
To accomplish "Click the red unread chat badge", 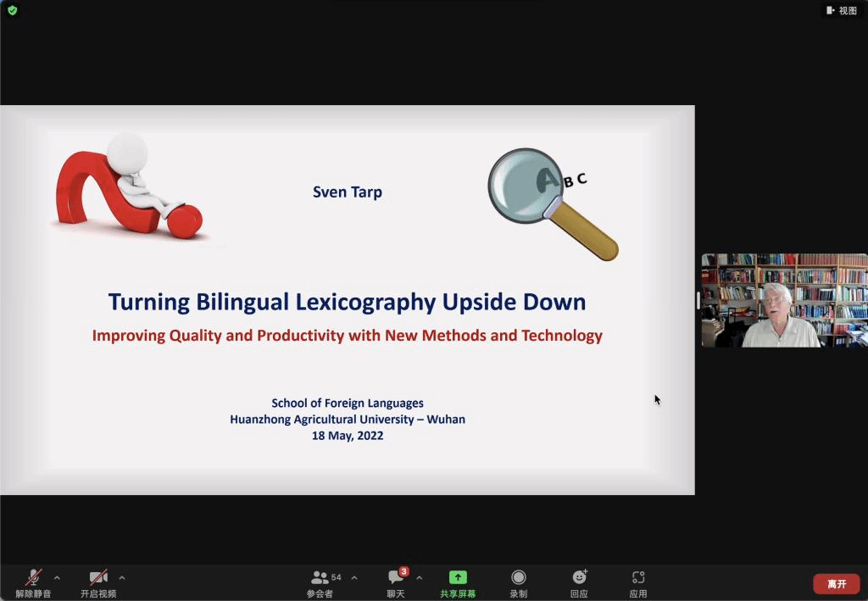I will [x=404, y=571].
